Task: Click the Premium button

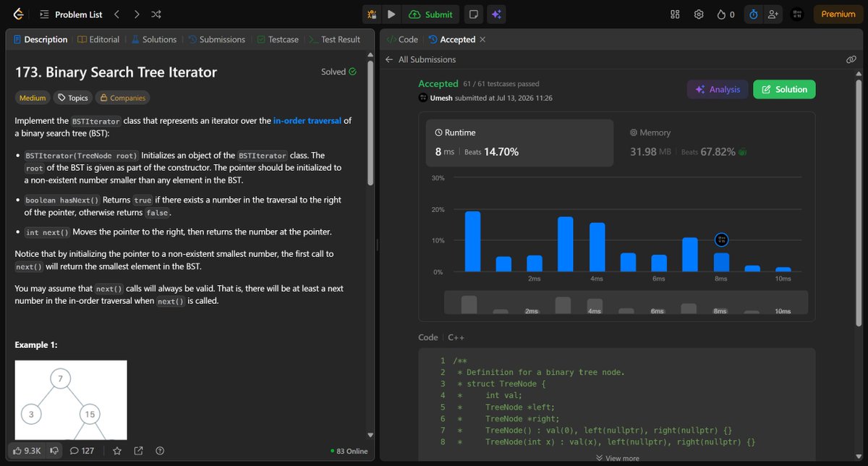Action: (x=838, y=14)
